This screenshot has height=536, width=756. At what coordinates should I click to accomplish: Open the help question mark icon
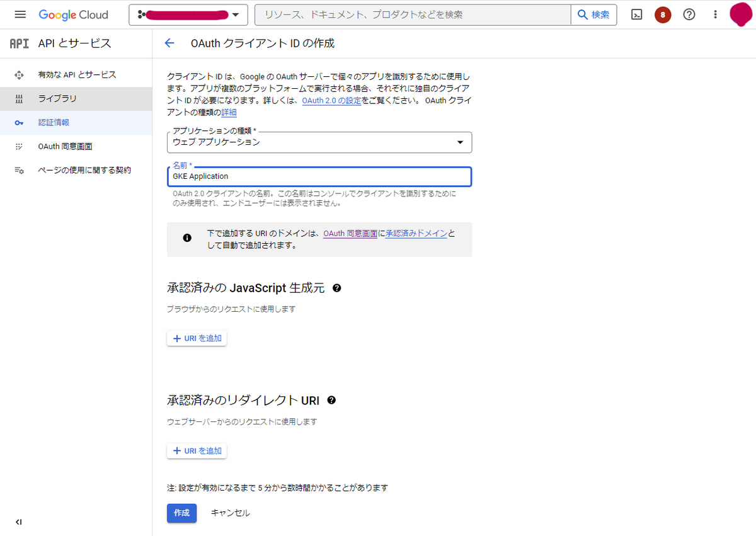pyautogui.click(x=689, y=14)
